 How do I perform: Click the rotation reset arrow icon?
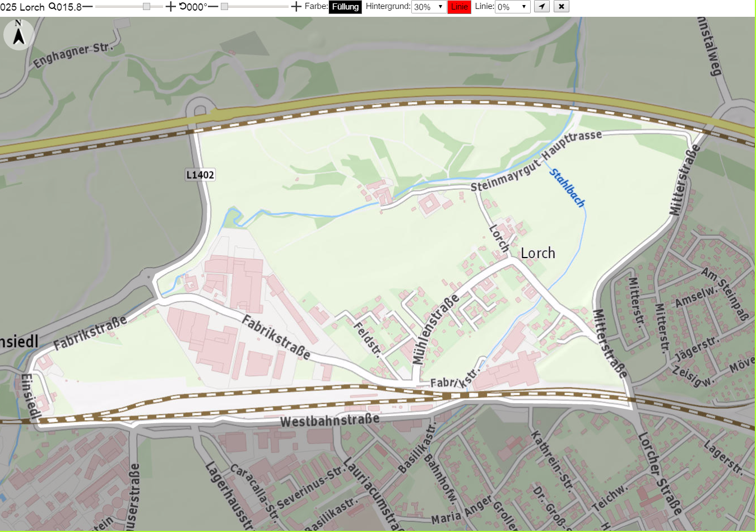pos(183,6)
